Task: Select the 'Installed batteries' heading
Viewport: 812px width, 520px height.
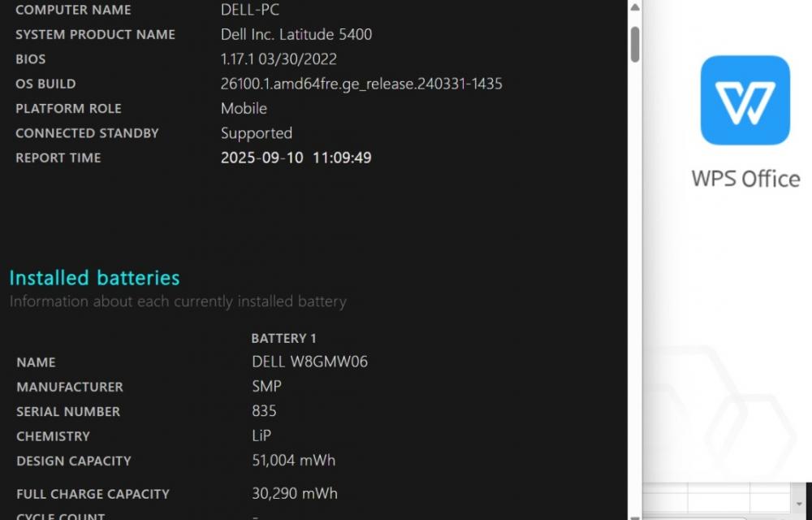Action: 94,278
